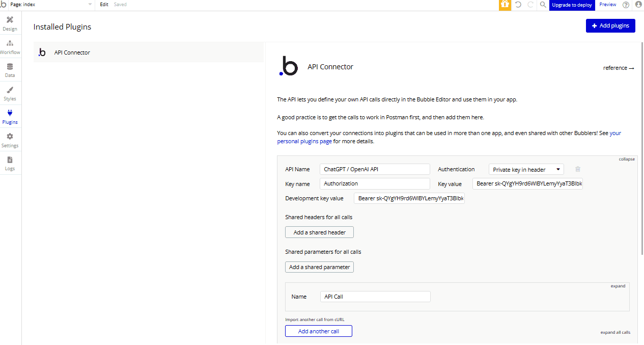
Task: Open the Styles panel
Action: tap(10, 92)
